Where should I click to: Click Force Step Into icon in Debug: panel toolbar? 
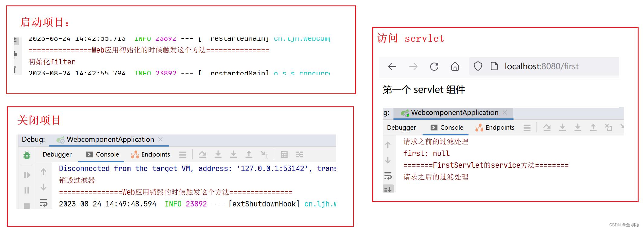pyautogui.click(x=233, y=154)
